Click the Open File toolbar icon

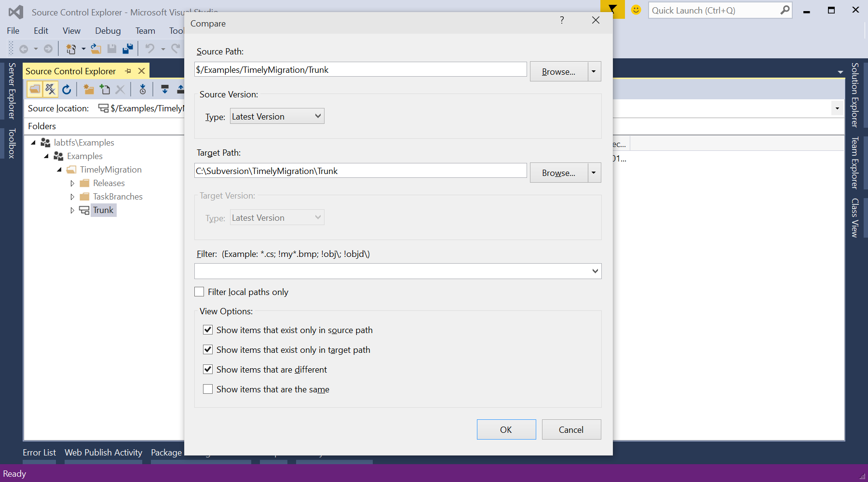96,49
